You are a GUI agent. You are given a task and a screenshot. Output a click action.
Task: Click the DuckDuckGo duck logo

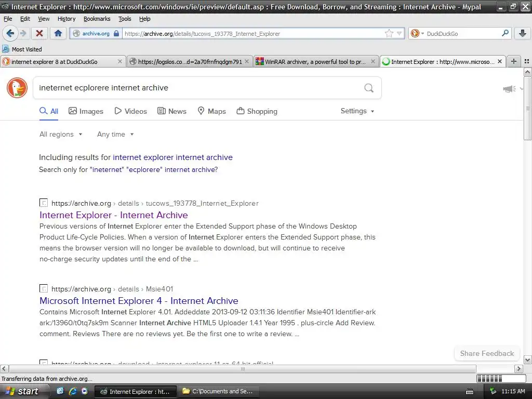pos(17,88)
